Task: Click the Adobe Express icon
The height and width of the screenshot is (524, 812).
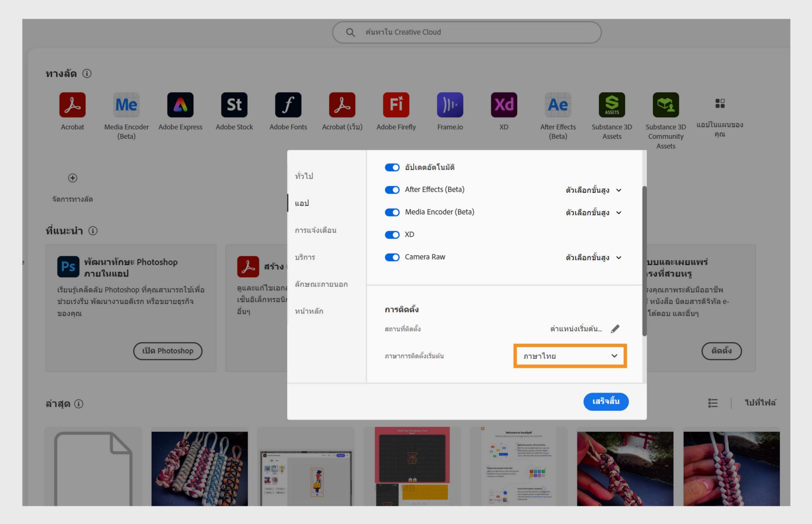Action: [180, 105]
